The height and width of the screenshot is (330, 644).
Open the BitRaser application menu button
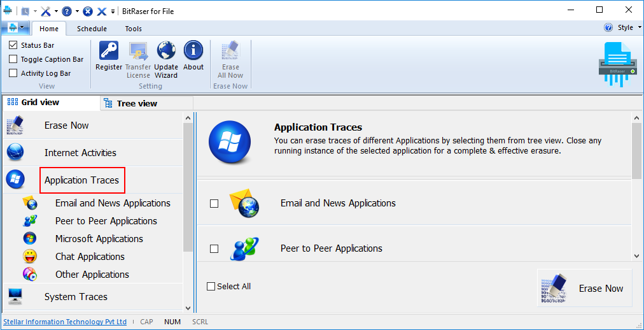click(16, 28)
